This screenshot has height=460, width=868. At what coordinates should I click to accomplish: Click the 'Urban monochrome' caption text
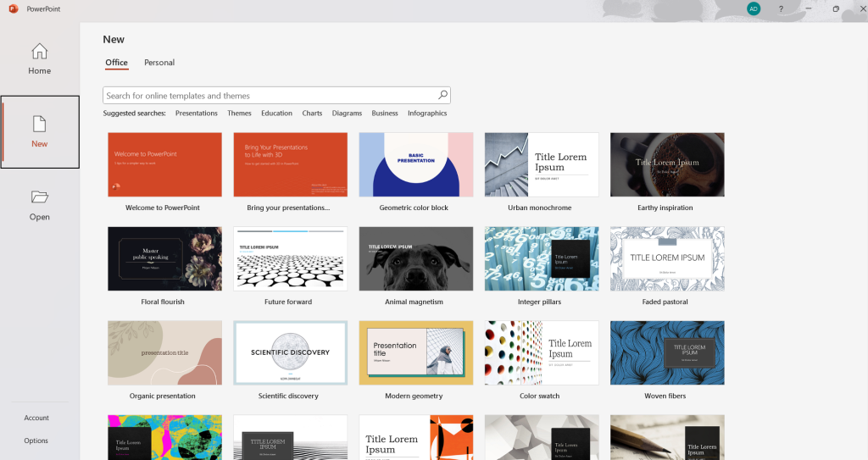pos(540,208)
